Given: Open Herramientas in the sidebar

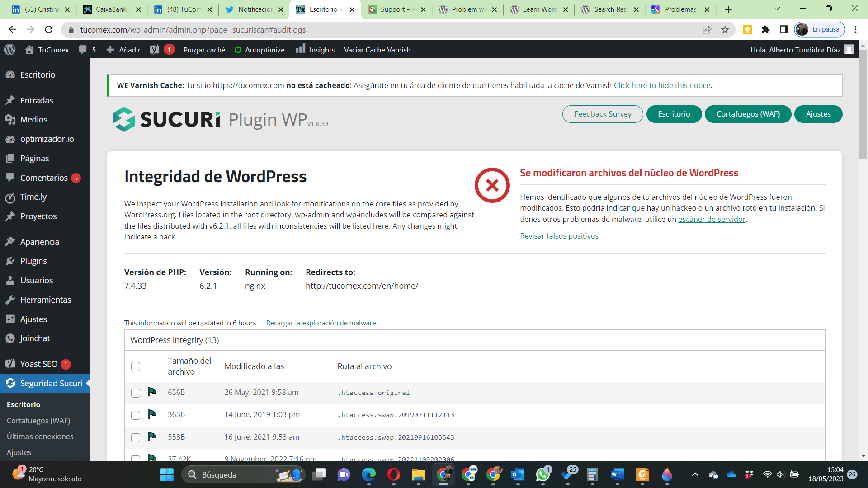Looking at the screenshot, I should pos(45,300).
